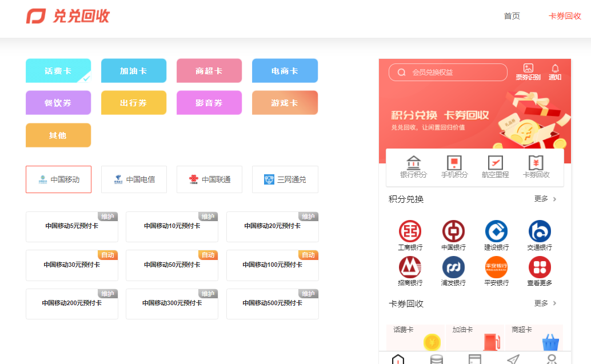Choose the 其他 category button

58,135
